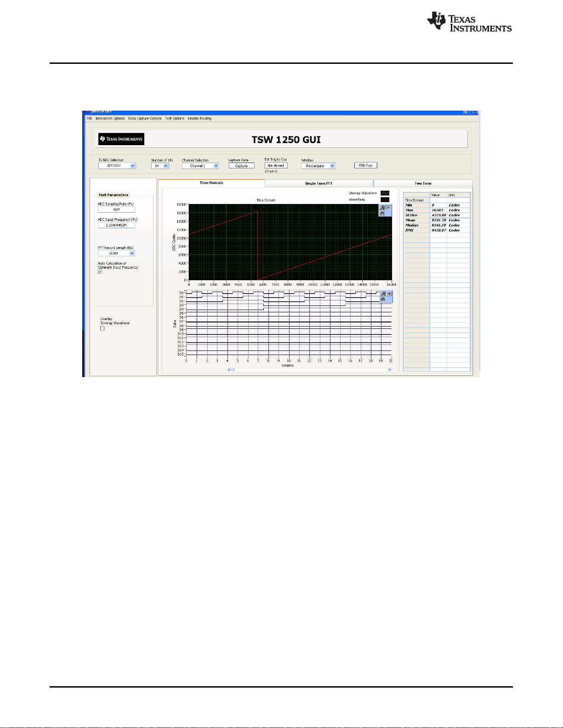Click the Median row label in statistics table
This screenshot has height=728, width=563.
416,225
